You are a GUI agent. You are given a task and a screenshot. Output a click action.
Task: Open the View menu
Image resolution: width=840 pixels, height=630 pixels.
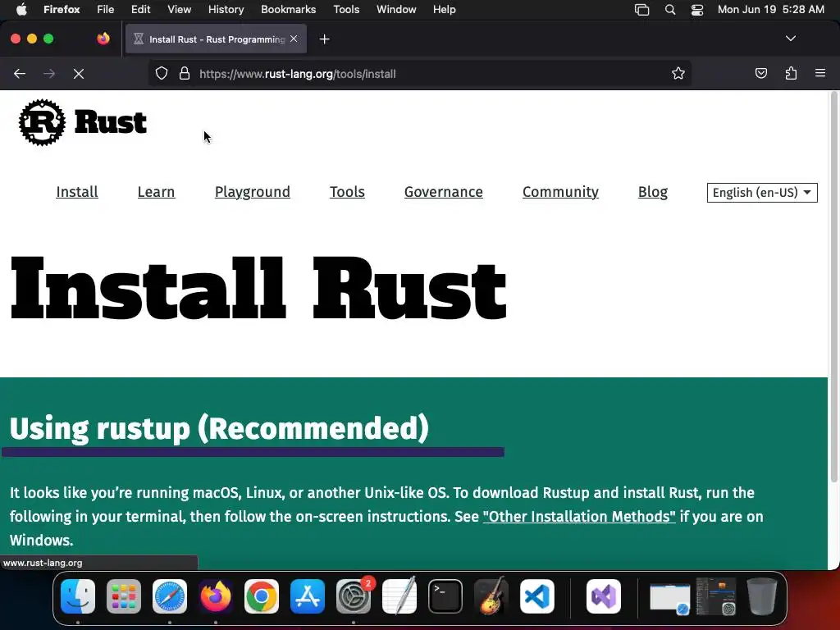point(180,9)
